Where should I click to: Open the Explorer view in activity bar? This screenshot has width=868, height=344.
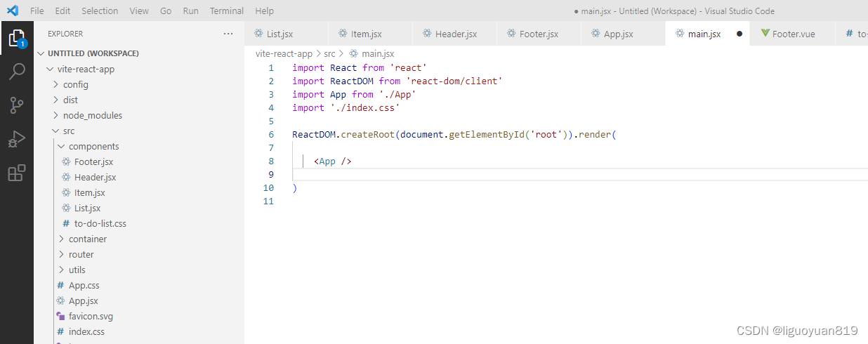17,38
